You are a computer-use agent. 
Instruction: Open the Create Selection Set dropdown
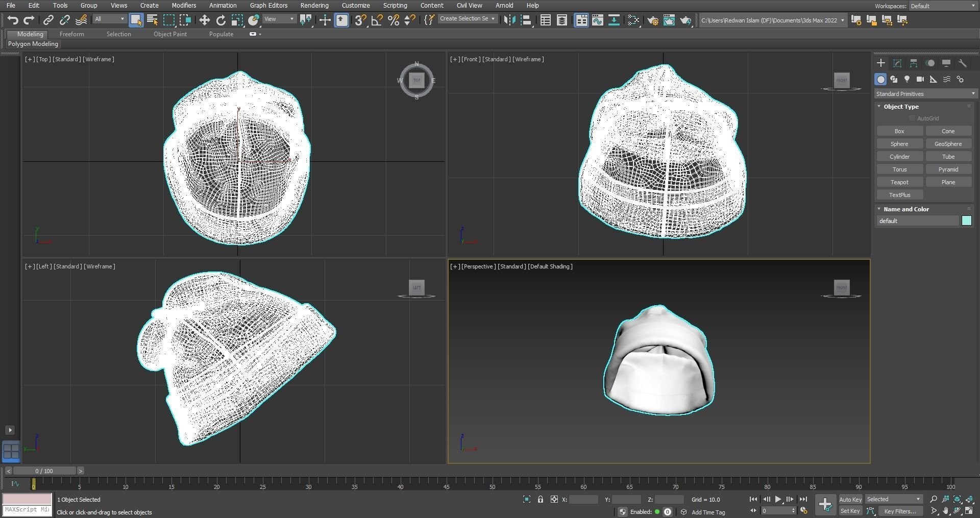pyautogui.click(x=467, y=19)
